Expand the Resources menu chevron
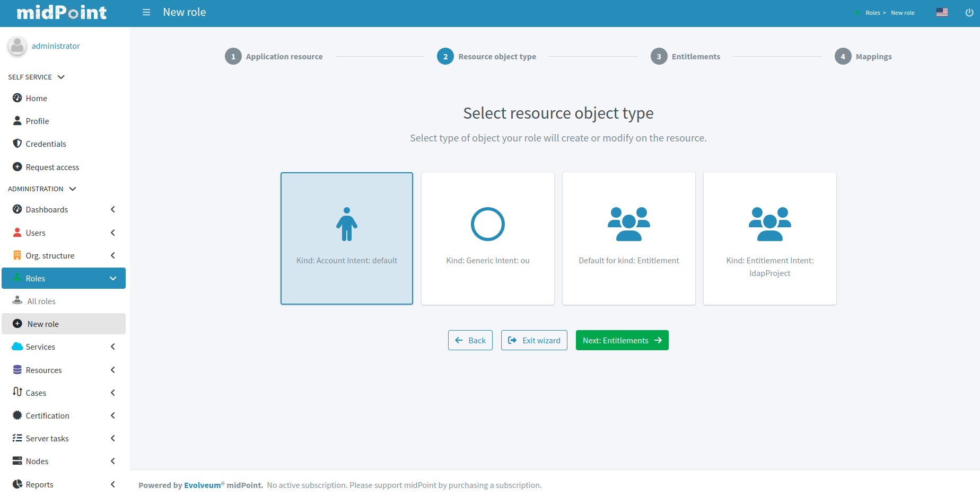This screenshot has height=497, width=980. [112, 370]
